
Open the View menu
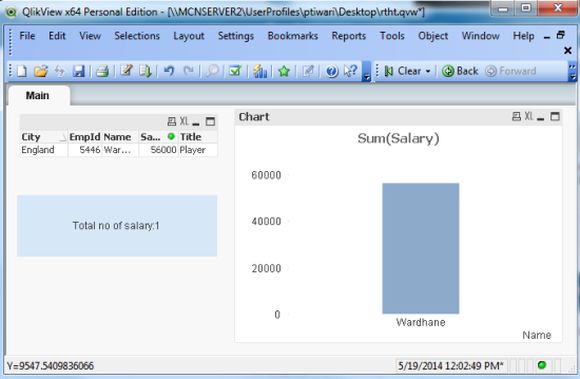click(90, 36)
